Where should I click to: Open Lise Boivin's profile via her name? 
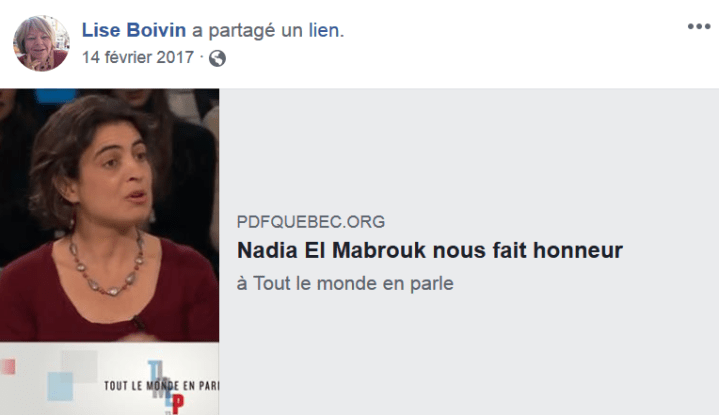(x=134, y=30)
